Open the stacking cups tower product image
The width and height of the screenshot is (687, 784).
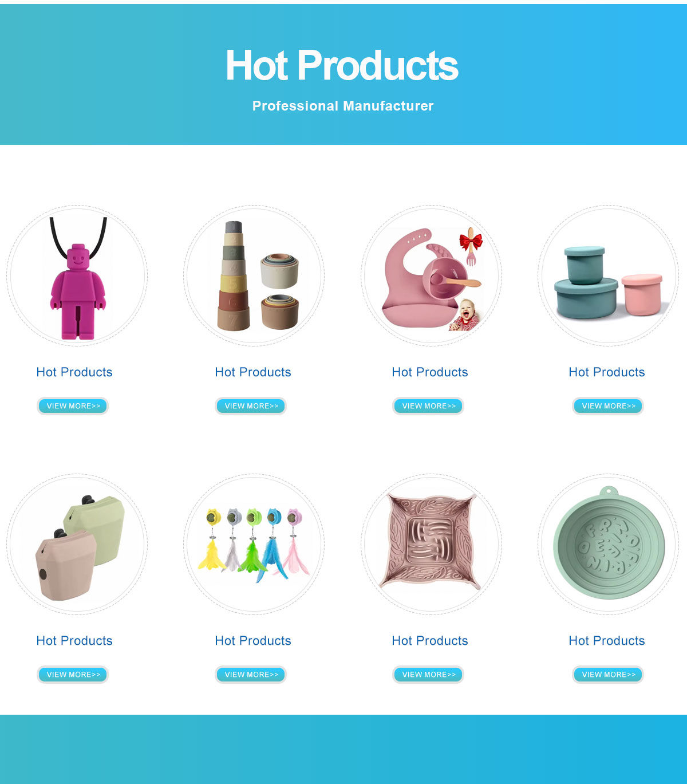point(254,275)
